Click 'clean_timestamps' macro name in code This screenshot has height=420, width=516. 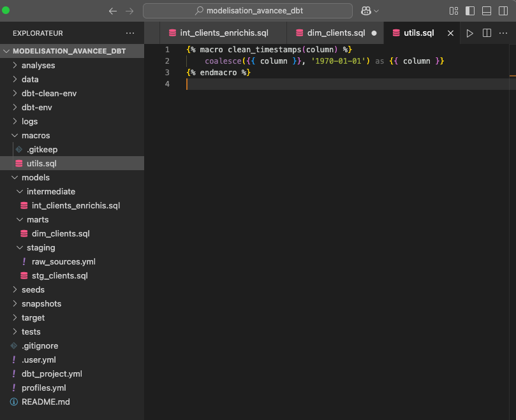click(x=265, y=50)
